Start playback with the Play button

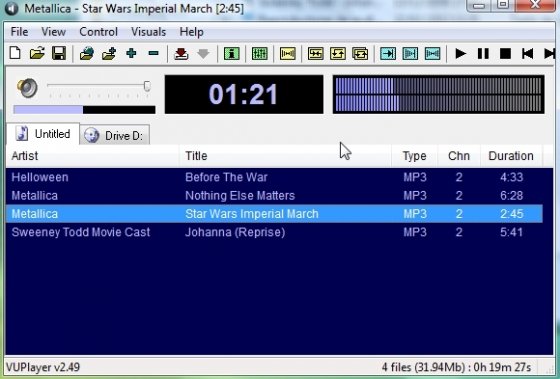(x=461, y=54)
